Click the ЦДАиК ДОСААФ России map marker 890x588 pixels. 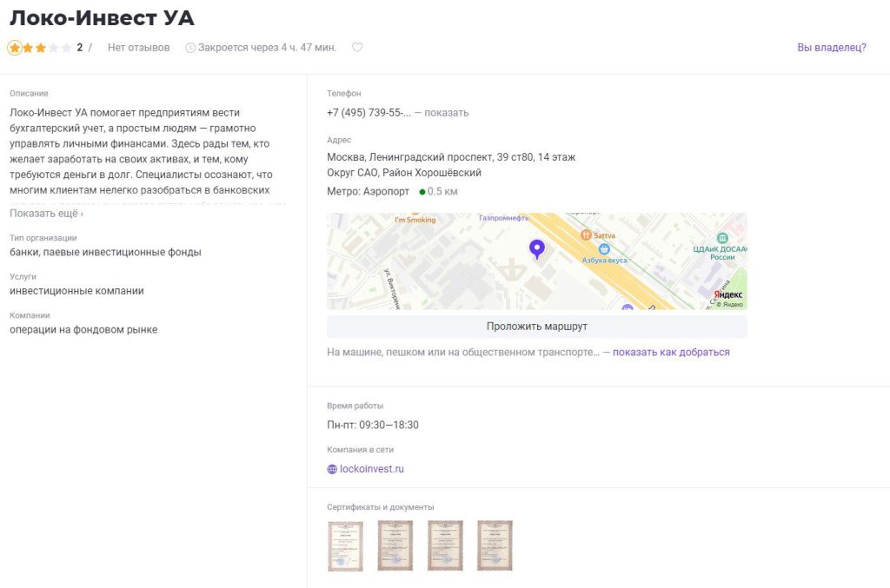[x=722, y=238]
